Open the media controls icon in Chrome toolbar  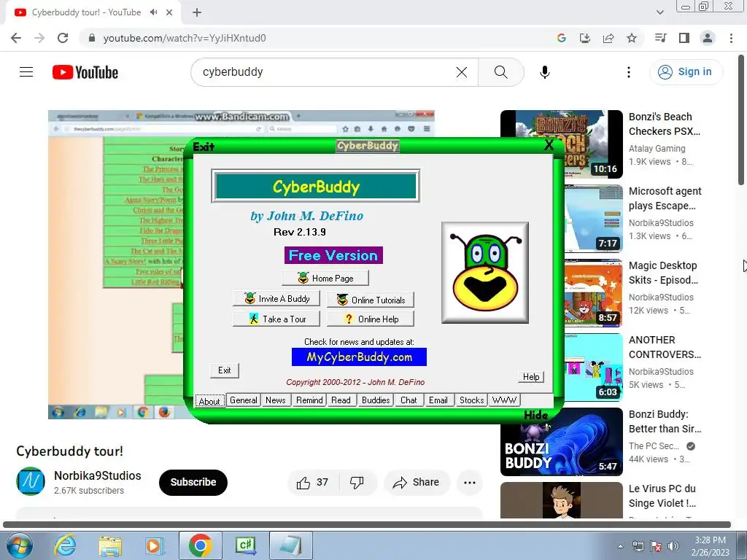coord(660,38)
